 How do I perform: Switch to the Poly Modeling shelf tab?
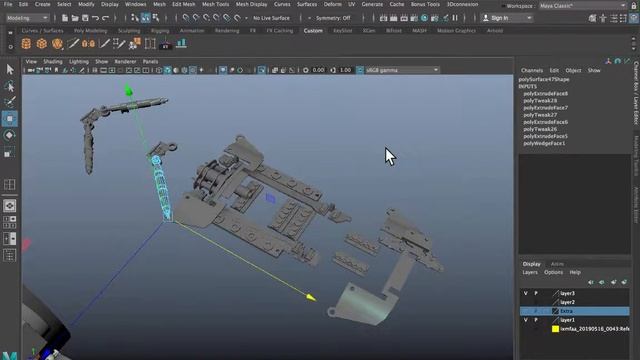point(90,31)
